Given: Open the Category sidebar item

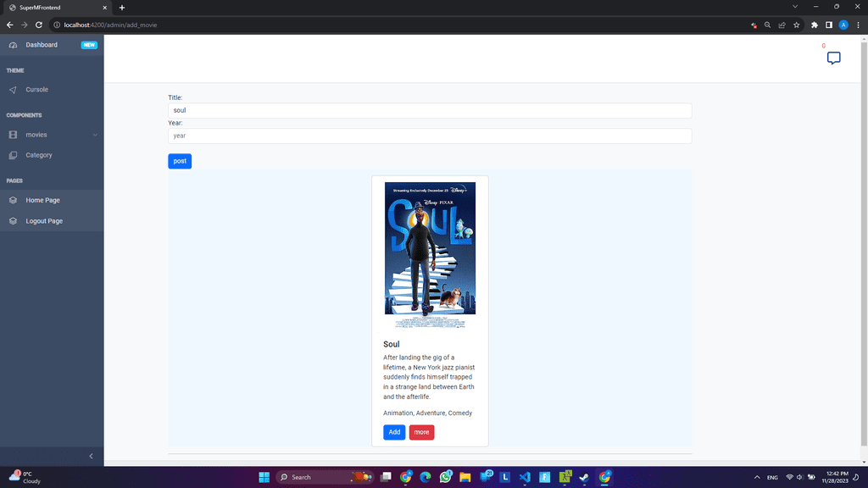Looking at the screenshot, I should pyautogui.click(x=52, y=155).
